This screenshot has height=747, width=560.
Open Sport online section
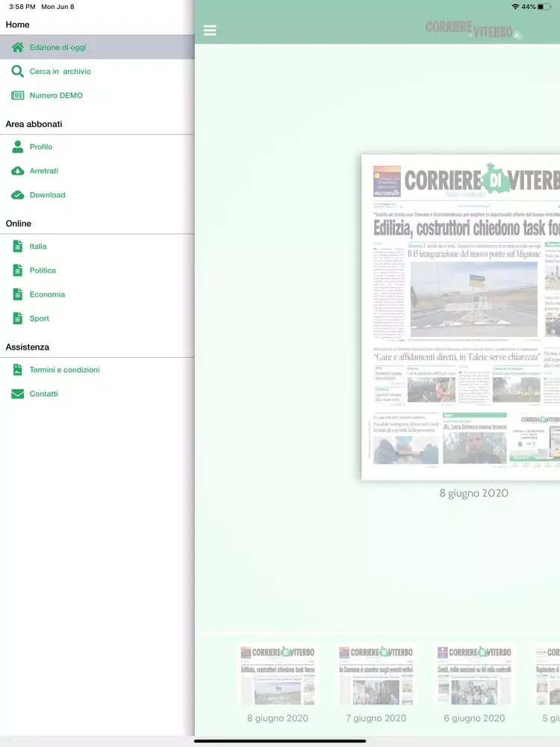[x=97, y=318]
